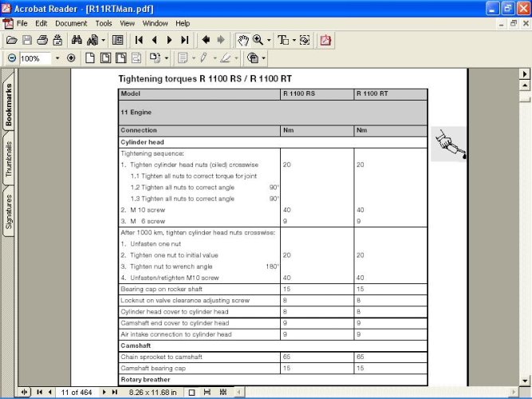Click the horizontal scrollbar left arrow

(x=238, y=393)
